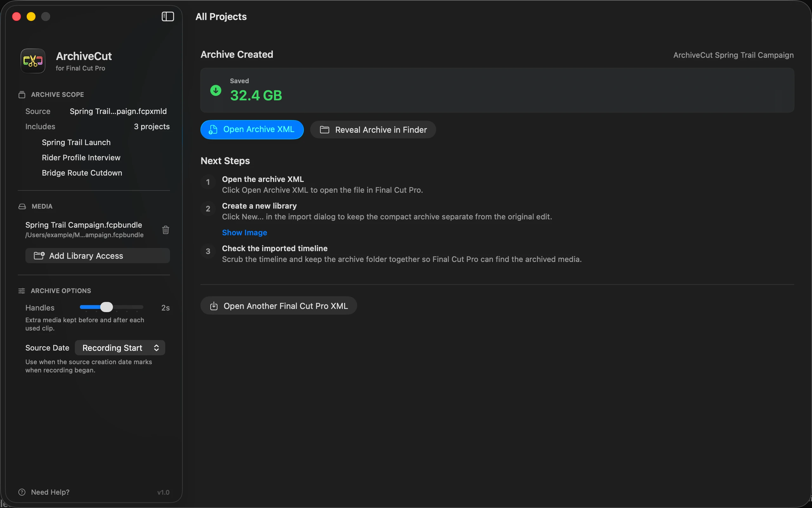
Task: Click the Archive Scope section icon
Action: coord(22,95)
